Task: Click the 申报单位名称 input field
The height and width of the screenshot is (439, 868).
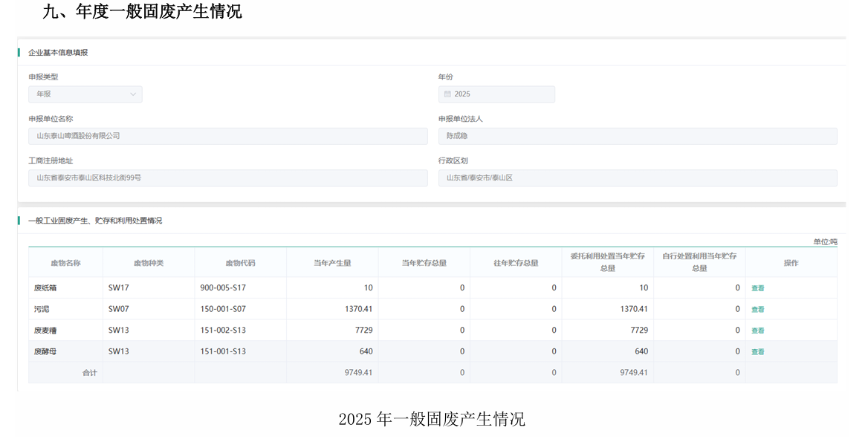Action: tap(227, 136)
